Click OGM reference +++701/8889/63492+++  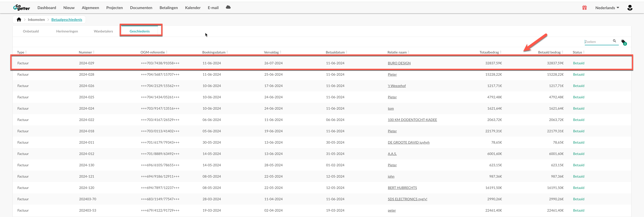pos(160,154)
